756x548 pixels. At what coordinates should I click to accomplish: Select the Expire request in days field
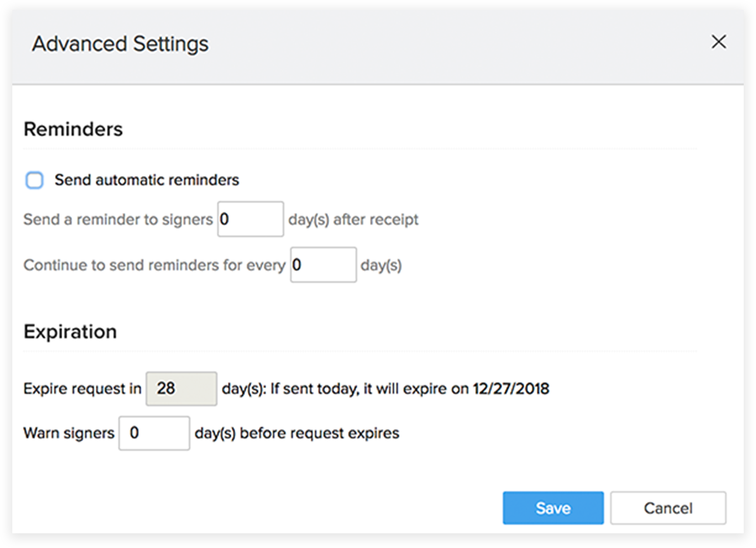182,389
